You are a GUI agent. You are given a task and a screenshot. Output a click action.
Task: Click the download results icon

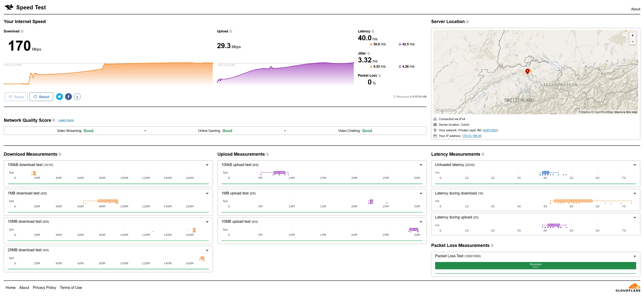(77, 97)
